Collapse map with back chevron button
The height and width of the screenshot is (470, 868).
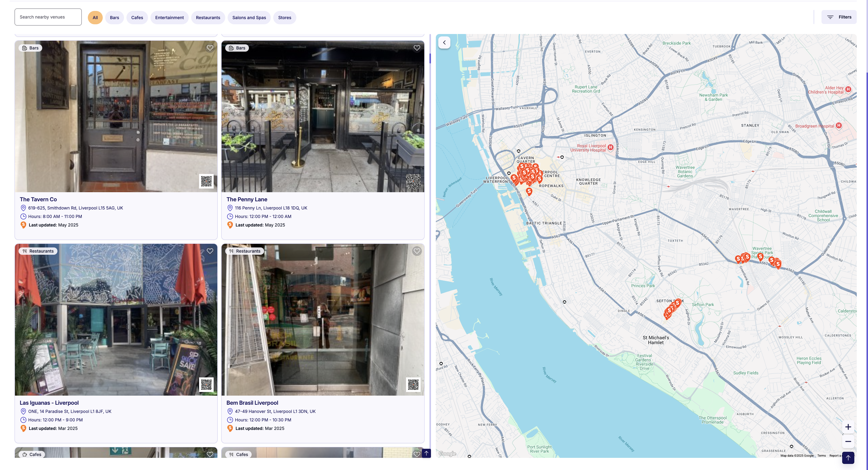(444, 43)
